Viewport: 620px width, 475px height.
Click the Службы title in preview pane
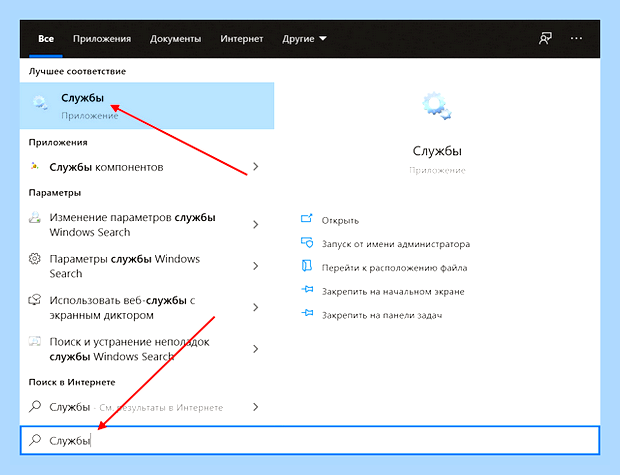click(437, 151)
